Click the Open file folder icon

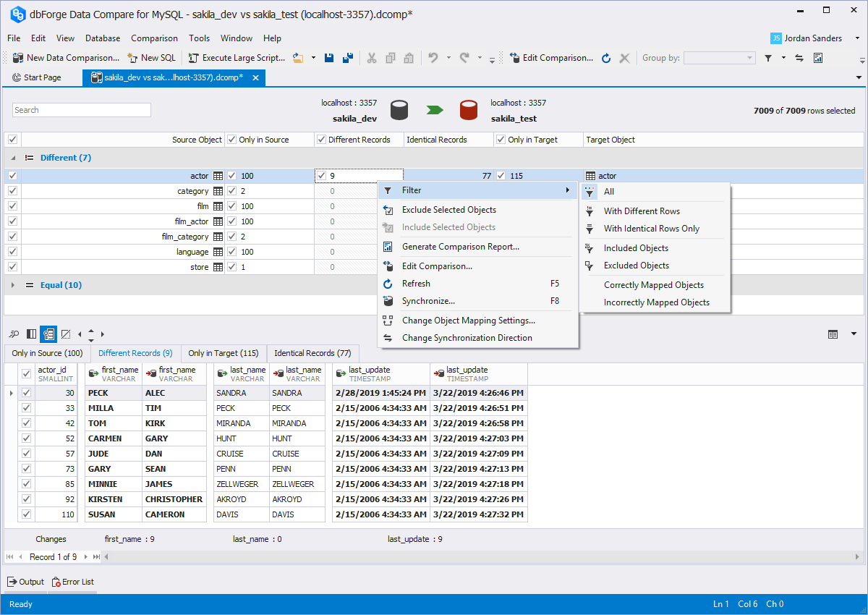(297, 58)
